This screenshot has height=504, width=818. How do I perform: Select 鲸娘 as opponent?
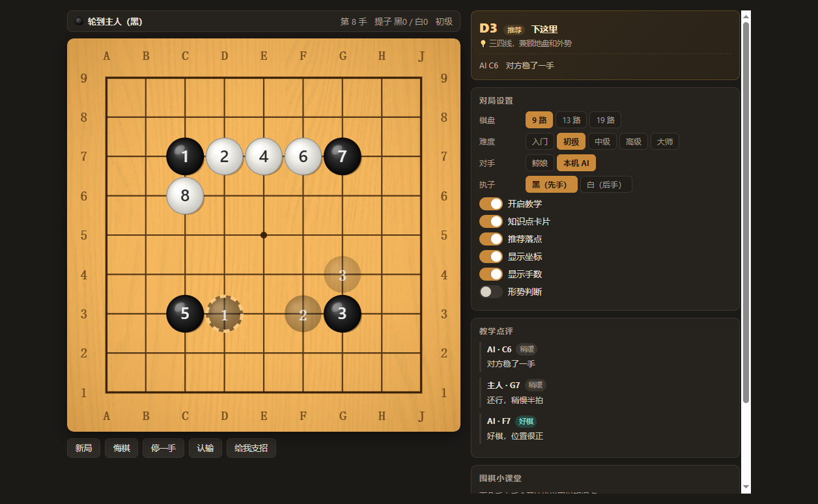540,163
